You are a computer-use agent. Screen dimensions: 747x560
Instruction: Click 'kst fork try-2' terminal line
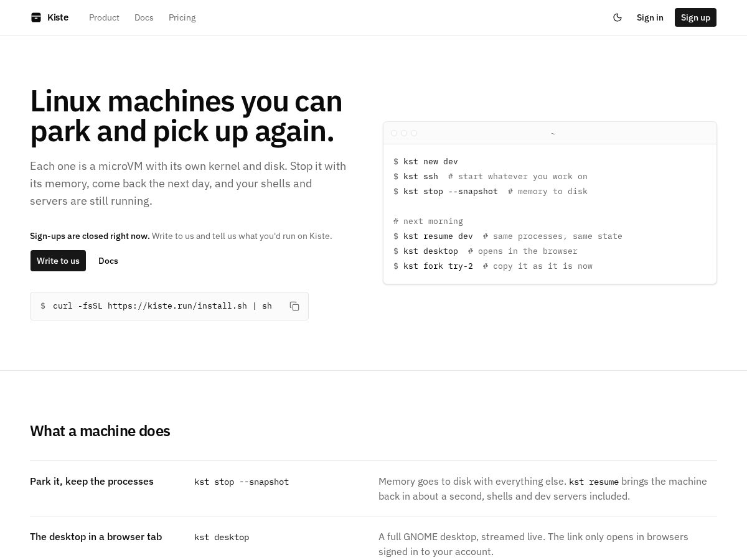tap(492, 266)
